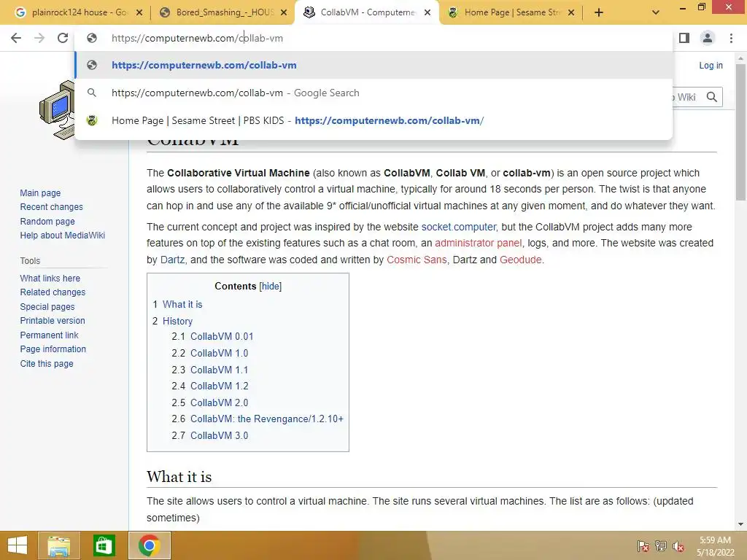
Task: Click the Log in link
Action: [x=711, y=65]
